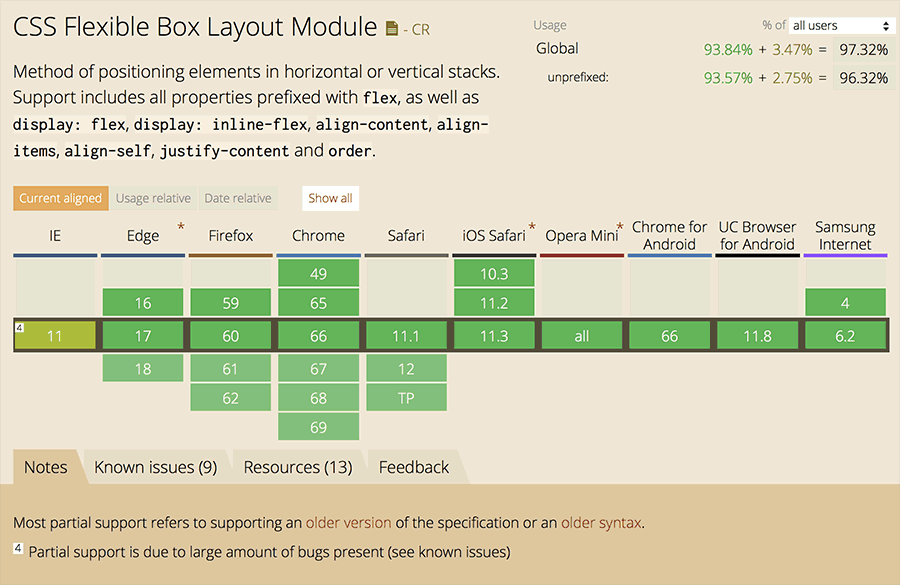Click the UC Browser for Android header
900x585 pixels.
(x=758, y=235)
